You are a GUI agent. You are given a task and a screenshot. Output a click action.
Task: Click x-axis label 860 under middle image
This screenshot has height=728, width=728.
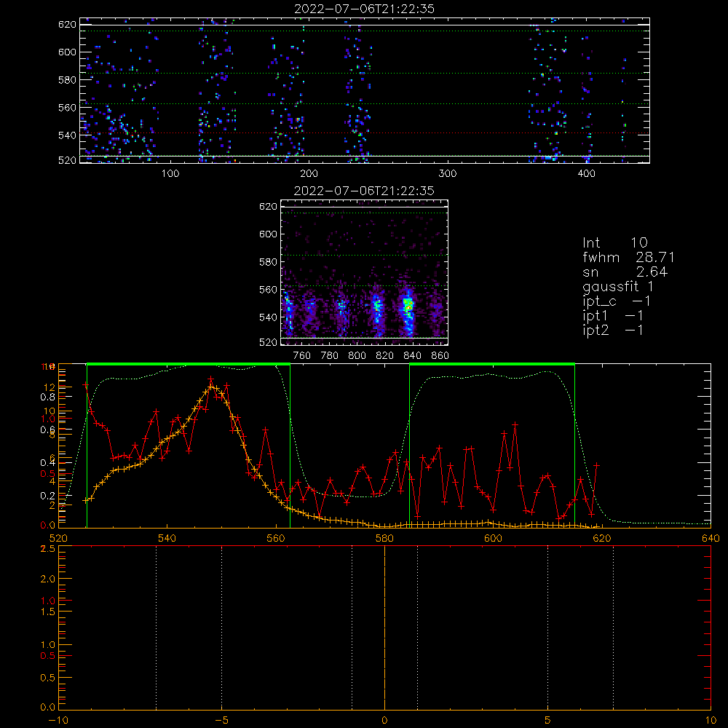click(x=440, y=356)
